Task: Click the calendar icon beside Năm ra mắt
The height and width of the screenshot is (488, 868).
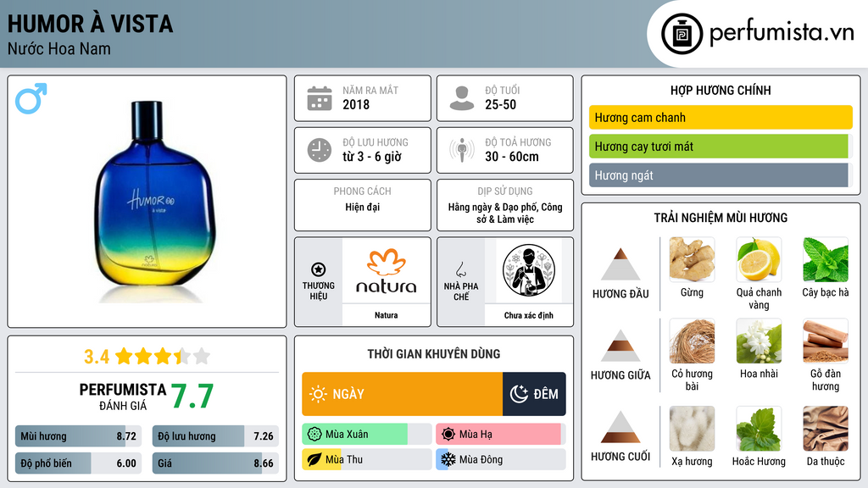Action: [x=320, y=98]
